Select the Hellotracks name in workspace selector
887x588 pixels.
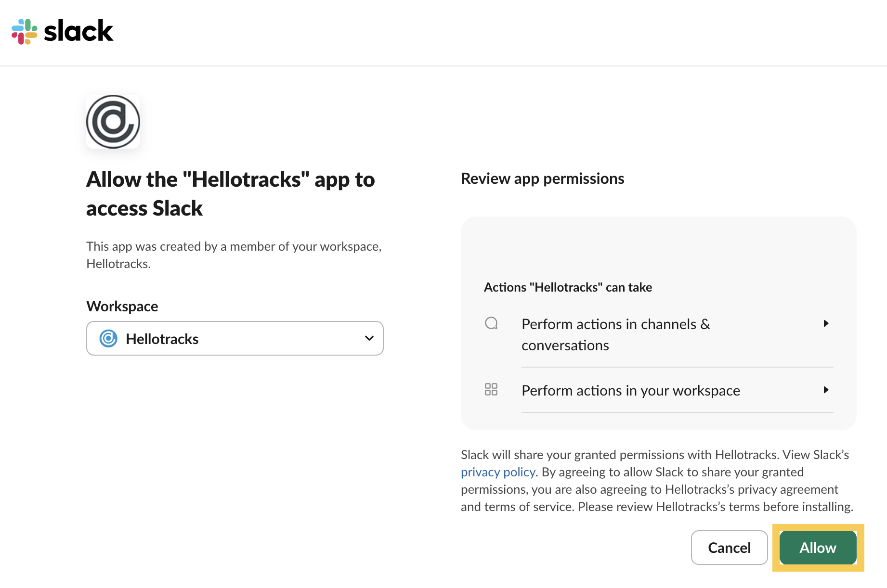(x=162, y=339)
